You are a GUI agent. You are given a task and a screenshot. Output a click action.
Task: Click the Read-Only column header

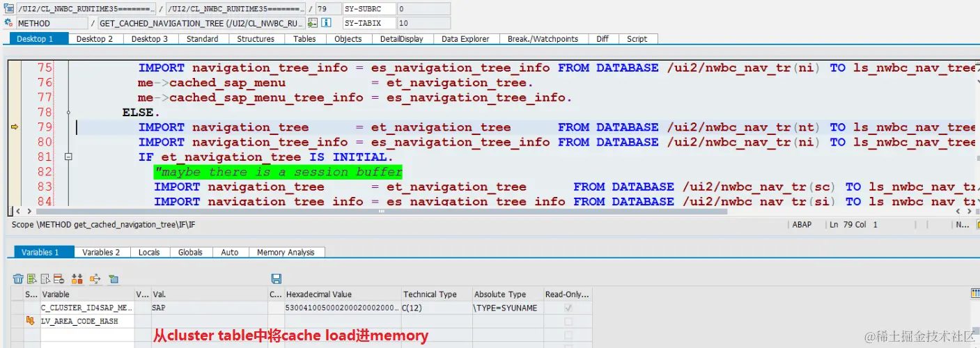(x=568, y=294)
